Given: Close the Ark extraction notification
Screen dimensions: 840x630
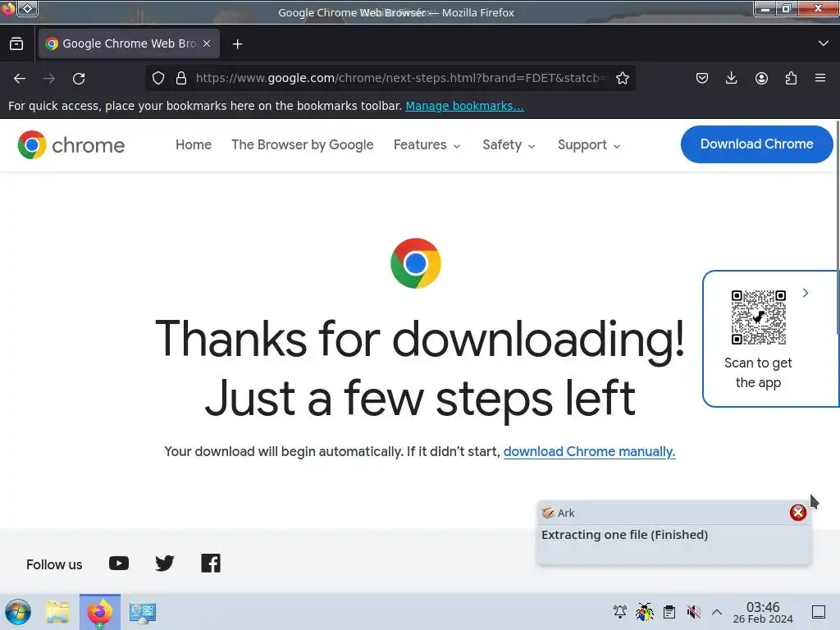Looking at the screenshot, I should tap(797, 513).
